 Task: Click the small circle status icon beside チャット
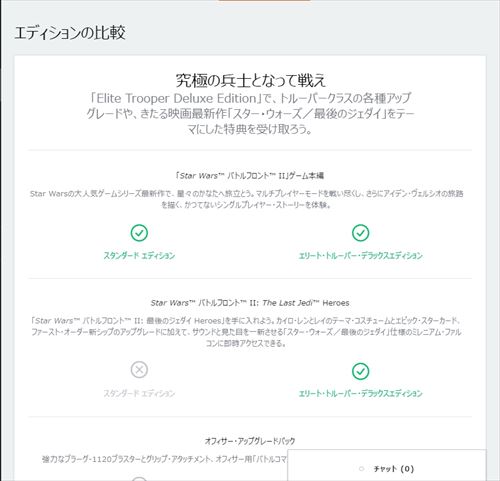click(x=361, y=469)
